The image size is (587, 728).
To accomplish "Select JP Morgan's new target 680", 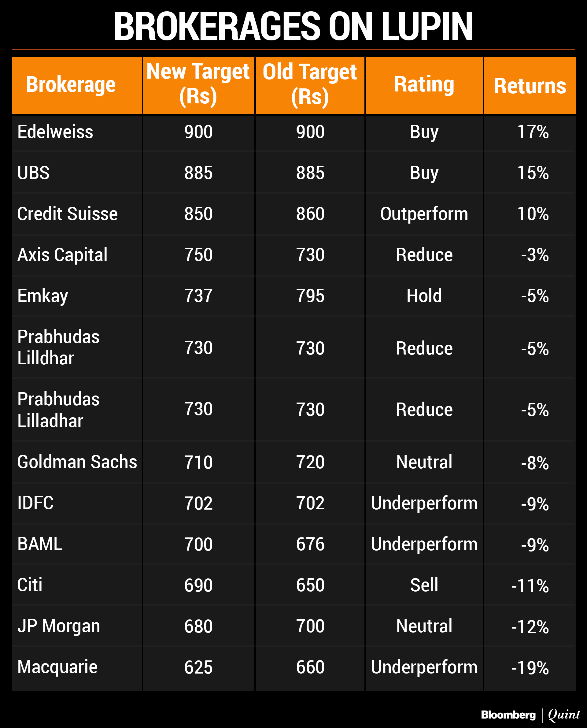I will (x=198, y=626).
